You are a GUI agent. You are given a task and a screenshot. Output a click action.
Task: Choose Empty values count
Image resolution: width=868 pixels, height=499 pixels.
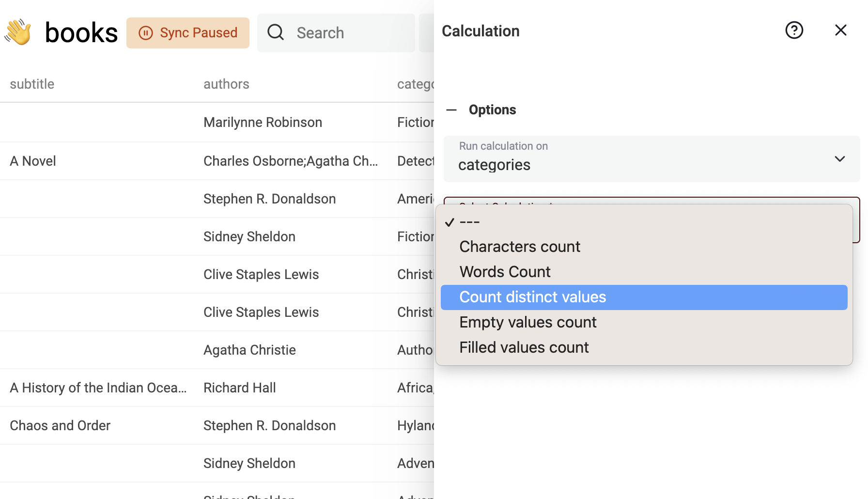coord(528,322)
